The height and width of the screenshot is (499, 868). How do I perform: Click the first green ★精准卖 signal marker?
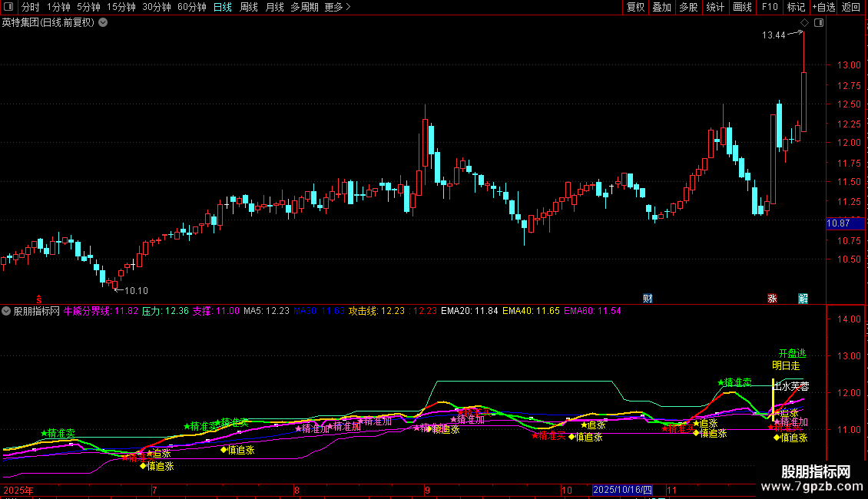click(x=58, y=434)
